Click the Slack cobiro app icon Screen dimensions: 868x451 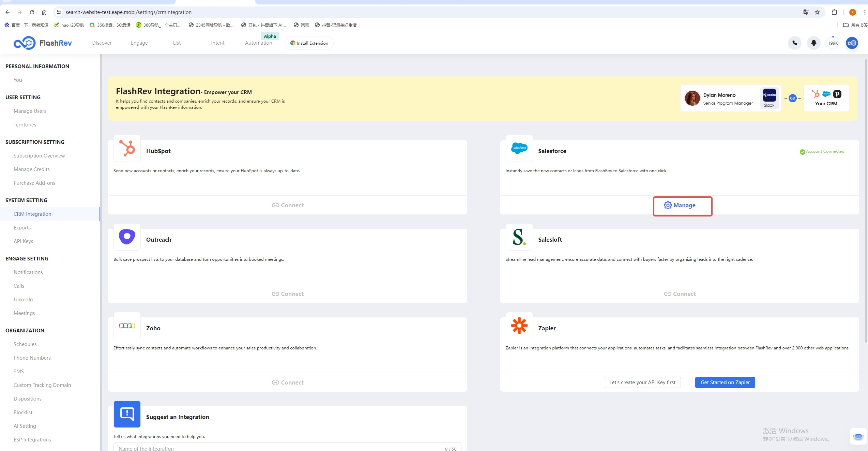coord(770,95)
